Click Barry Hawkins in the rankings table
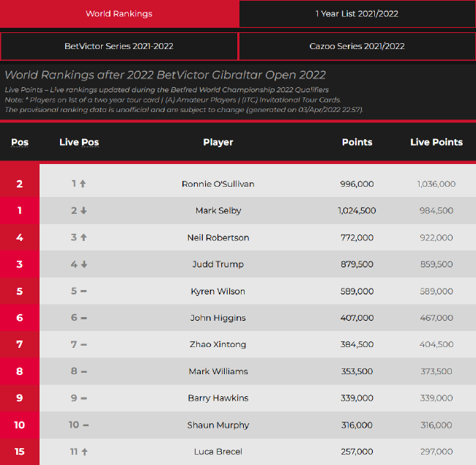The image size is (476, 465). coord(218,398)
